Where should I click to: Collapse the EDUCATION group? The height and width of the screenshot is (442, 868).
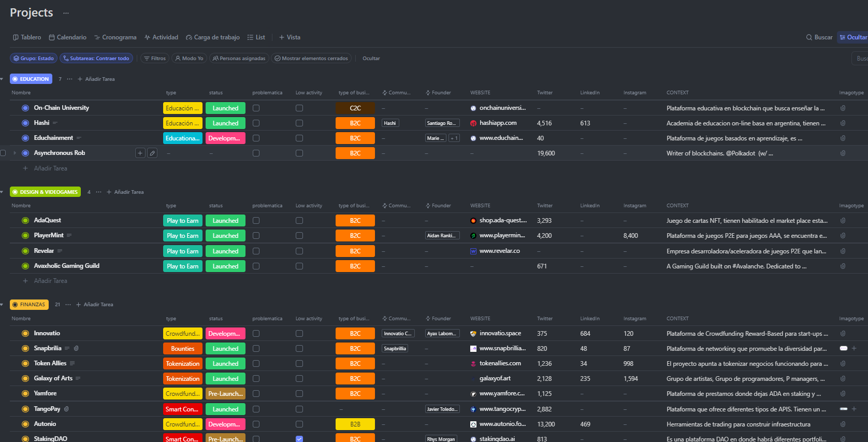pyautogui.click(x=2, y=79)
